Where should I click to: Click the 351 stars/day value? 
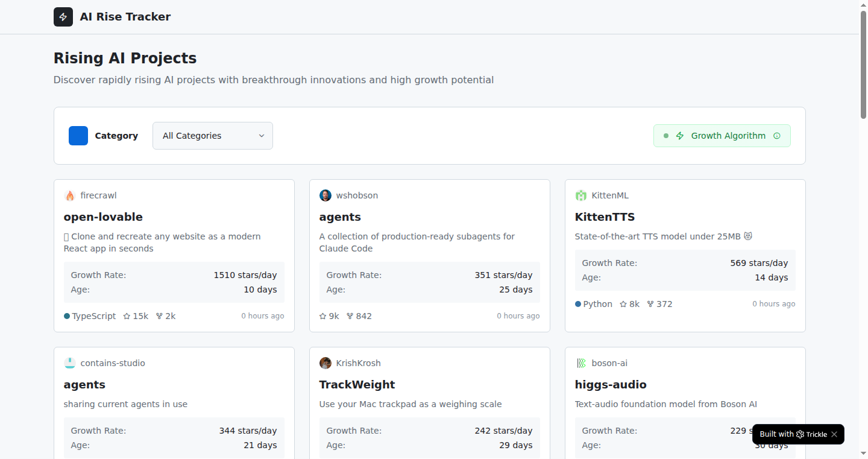[x=503, y=275]
